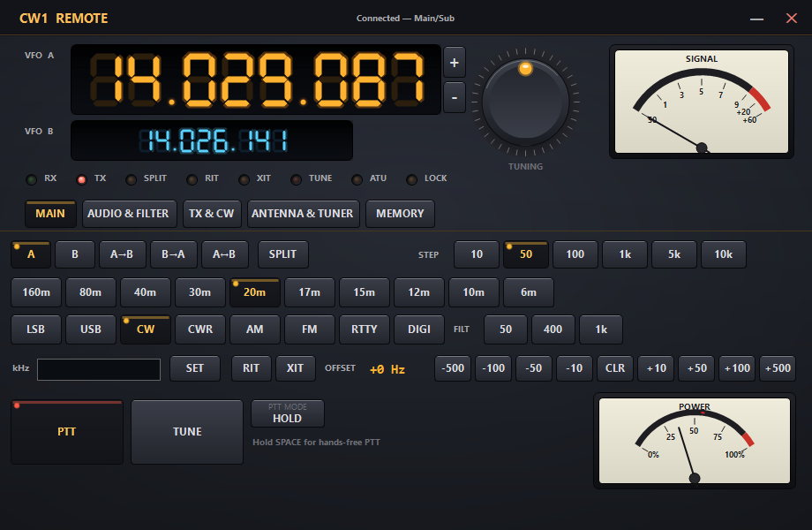Switch mode to USB
The width and height of the screenshot is (812, 530).
[91, 329]
